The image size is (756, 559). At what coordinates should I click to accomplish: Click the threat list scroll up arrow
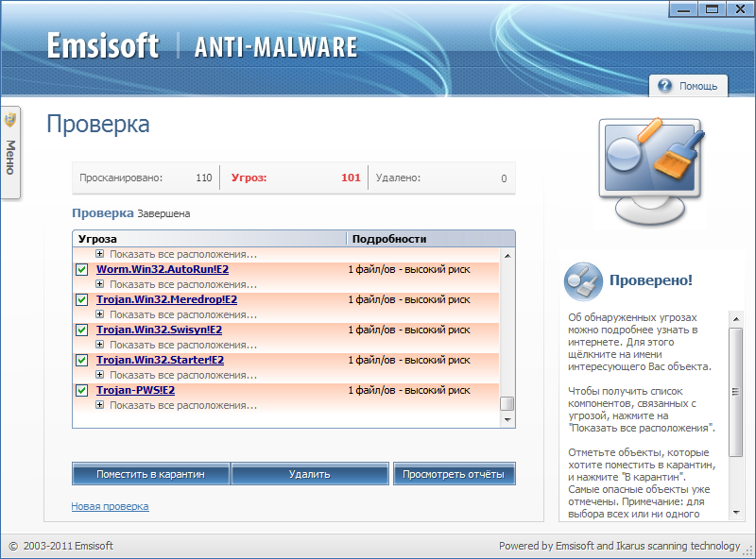(x=507, y=255)
